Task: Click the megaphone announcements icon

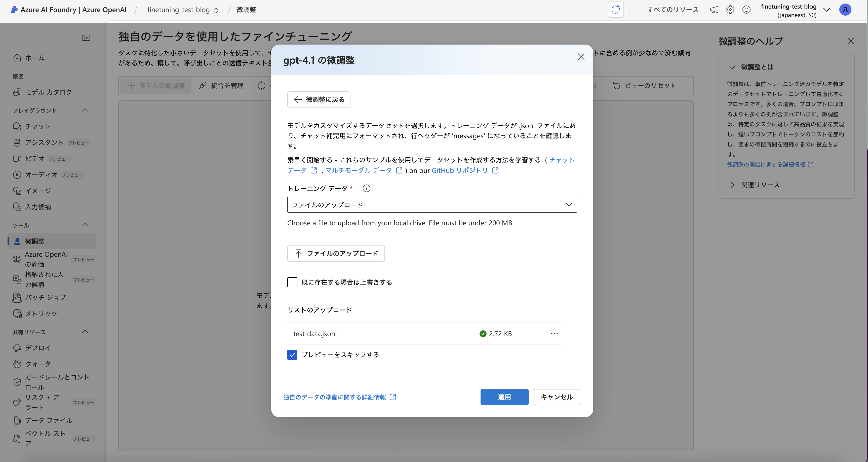Action: coord(714,10)
